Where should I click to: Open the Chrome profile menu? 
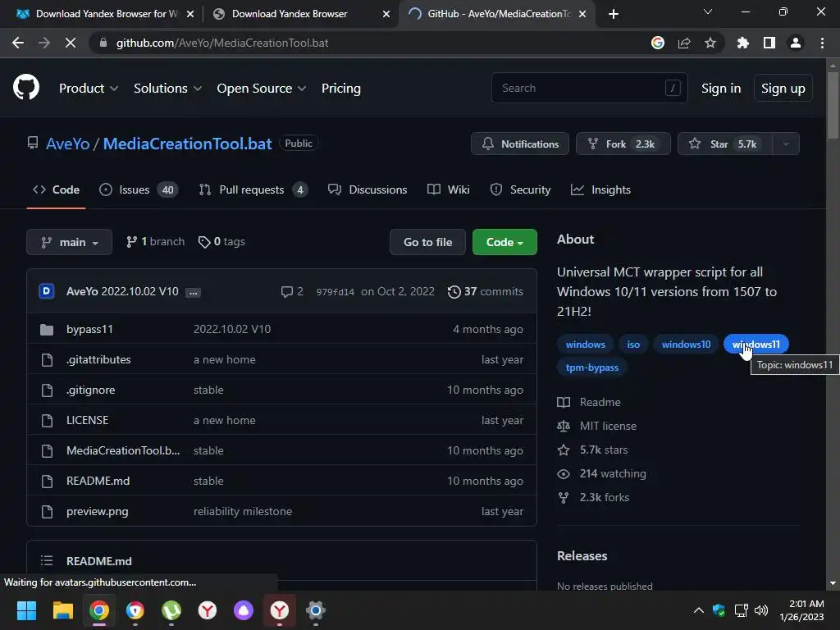point(796,43)
